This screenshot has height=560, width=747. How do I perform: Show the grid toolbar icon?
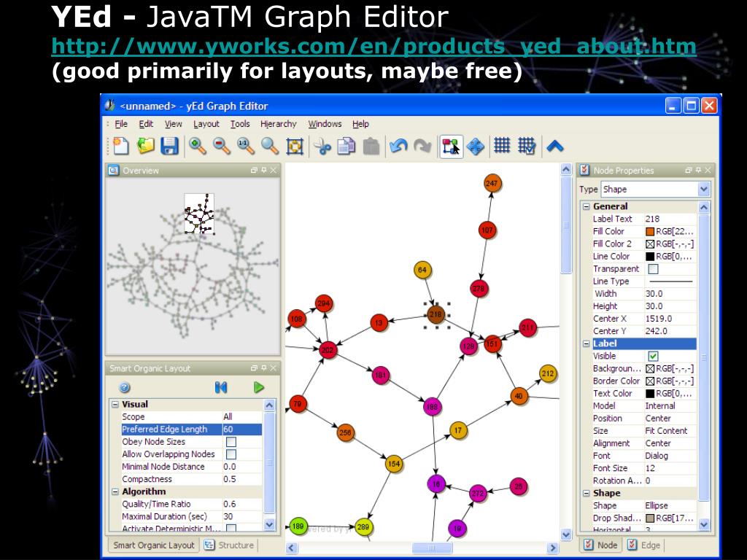(502, 145)
